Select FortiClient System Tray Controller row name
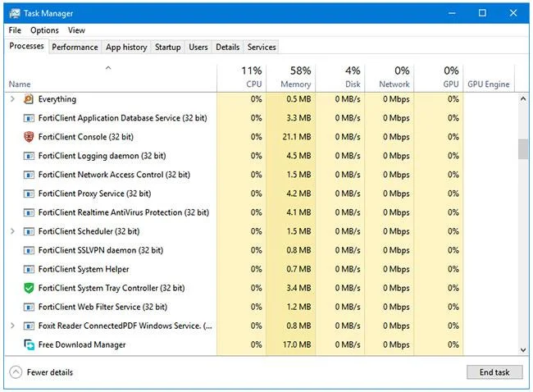This screenshot has height=392, width=533. point(112,288)
